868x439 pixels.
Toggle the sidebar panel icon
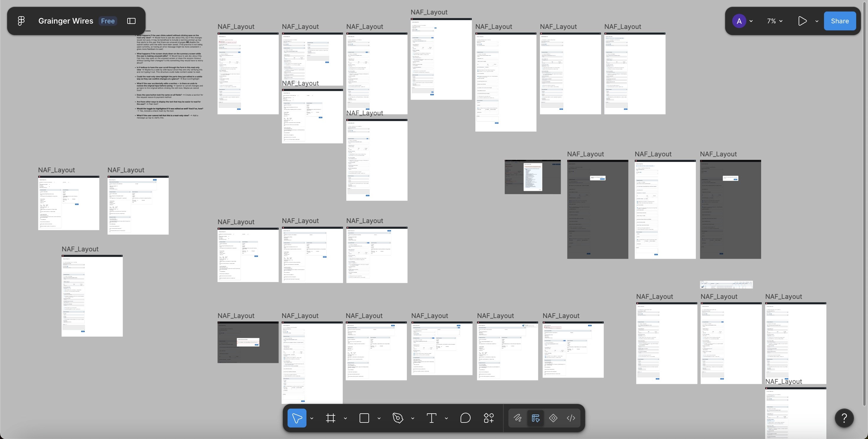131,21
